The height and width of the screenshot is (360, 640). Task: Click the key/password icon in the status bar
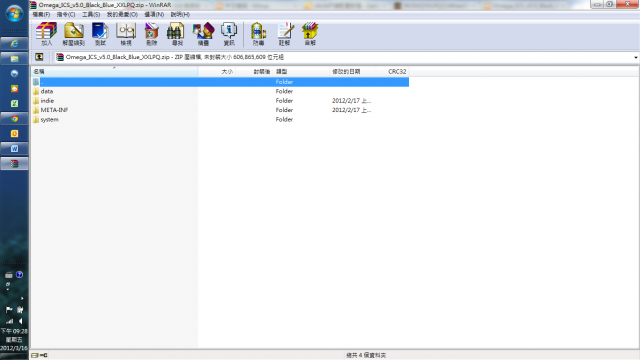point(44,356)
